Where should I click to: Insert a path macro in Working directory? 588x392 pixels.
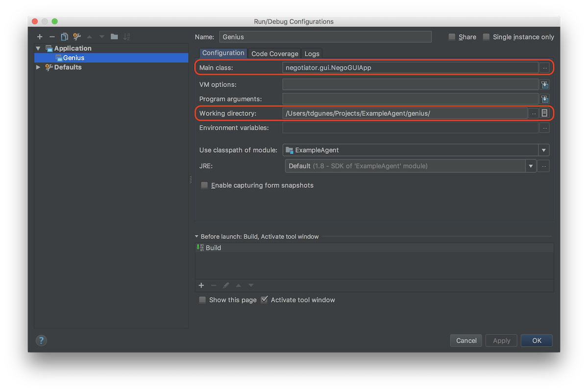coord(544,113)
